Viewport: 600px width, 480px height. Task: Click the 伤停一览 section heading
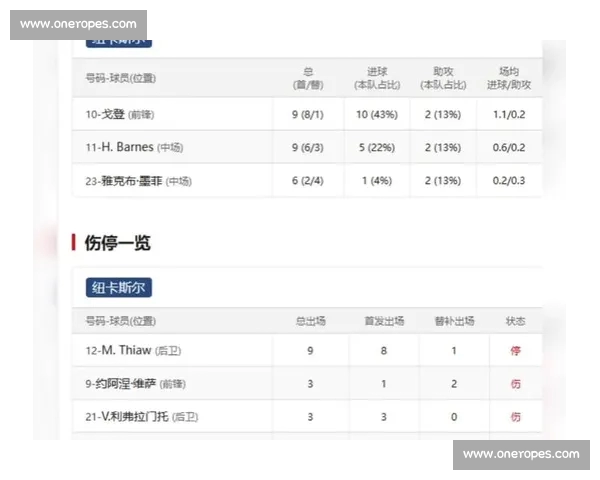pyautogui.click(x=117, y=243)
